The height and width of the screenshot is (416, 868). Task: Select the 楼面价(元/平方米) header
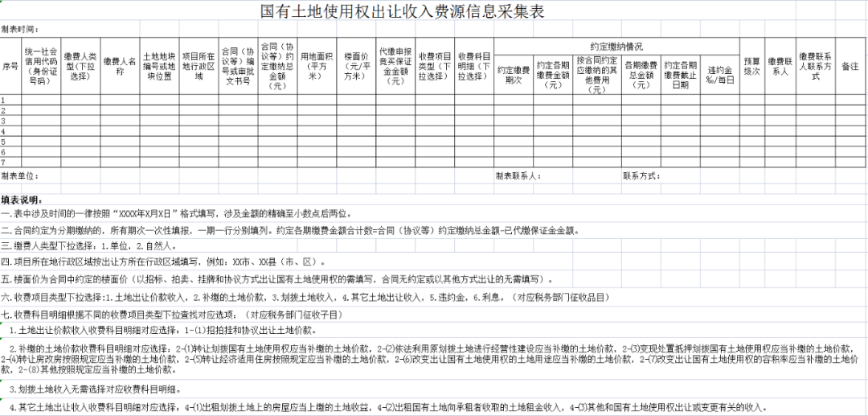coord(356,67)
